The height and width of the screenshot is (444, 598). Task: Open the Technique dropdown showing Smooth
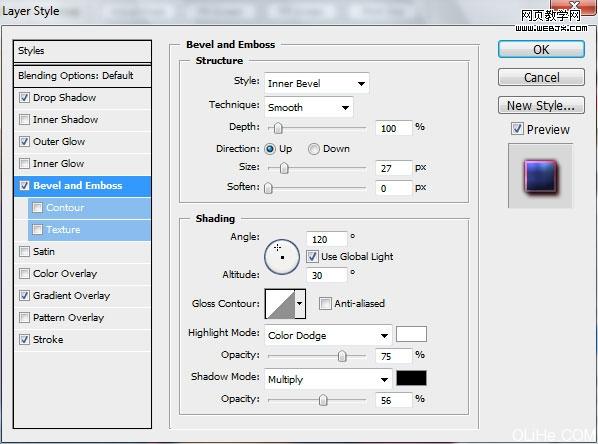[x=308, y=108]
